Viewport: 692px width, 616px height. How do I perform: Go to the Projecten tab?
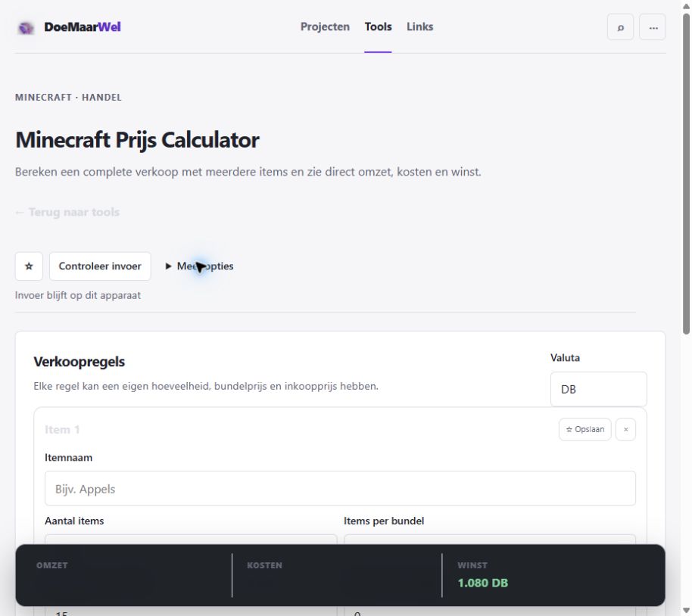325,27
